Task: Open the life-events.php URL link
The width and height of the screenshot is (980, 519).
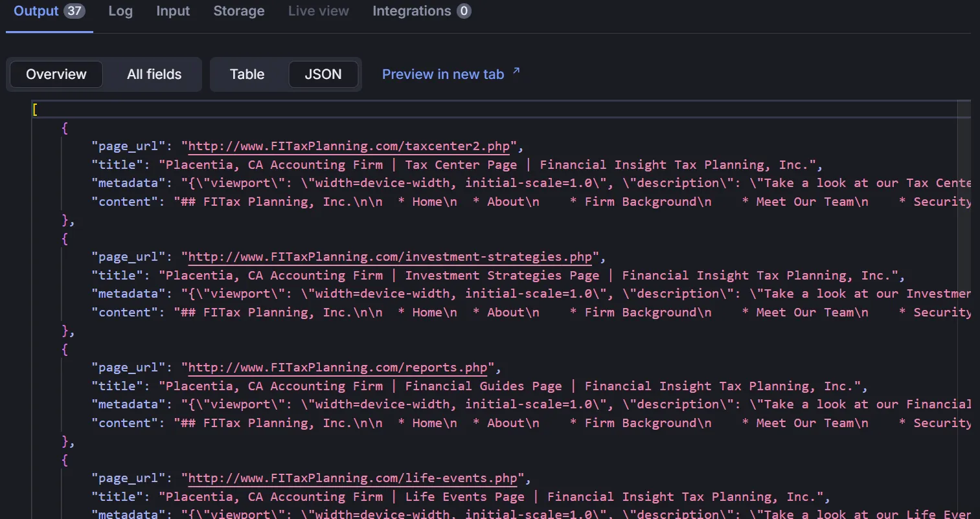Action: [352, 478]
